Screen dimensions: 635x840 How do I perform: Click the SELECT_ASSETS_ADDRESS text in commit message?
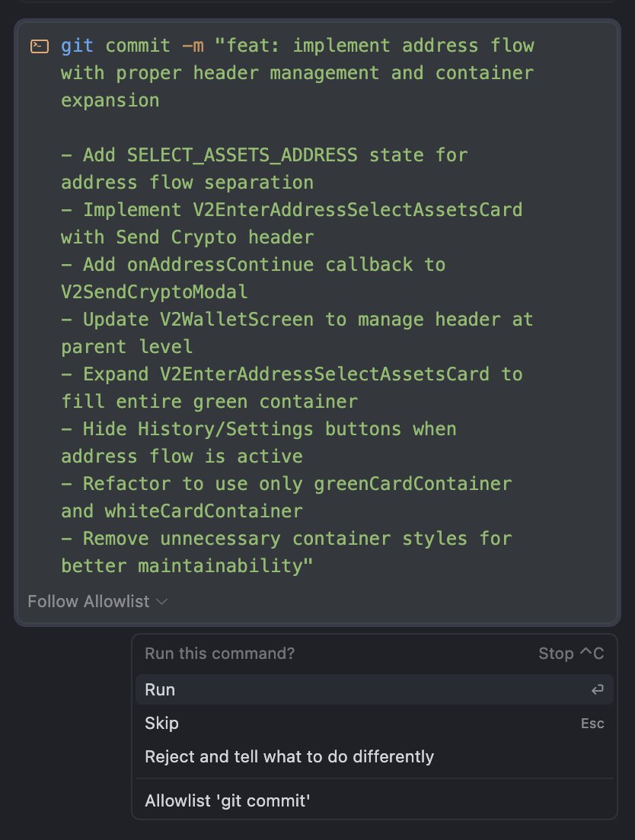coord(242,155)
